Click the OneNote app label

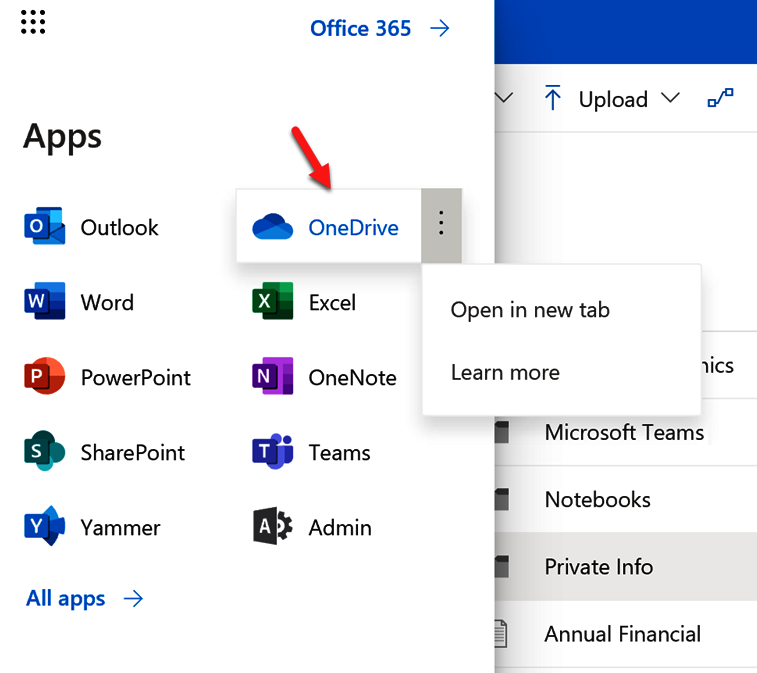[x=352, y=378]
